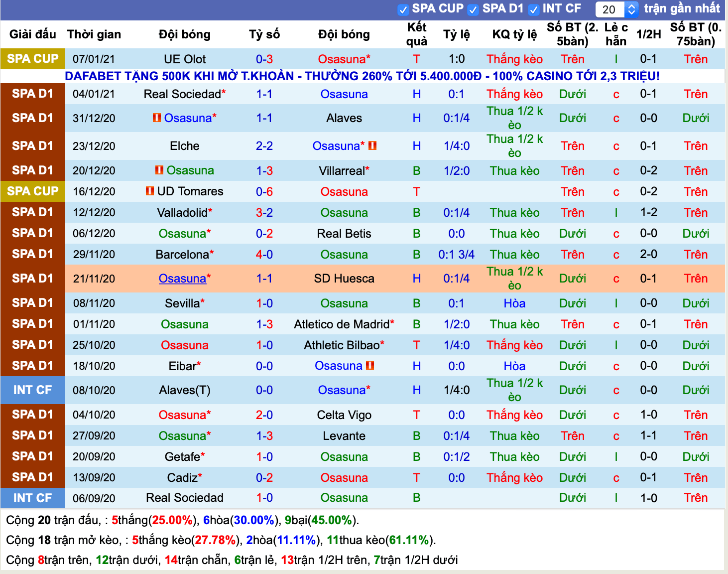
Task: Click Real Sociedad in 06/09/20 row
Action: pyautogui.click(x=185, y=498)
